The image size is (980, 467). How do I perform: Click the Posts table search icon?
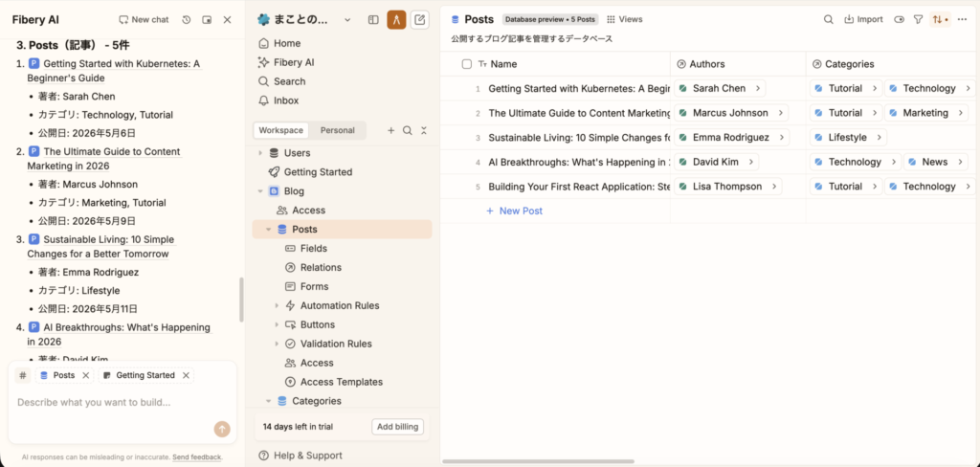click(x=828, y=19)
